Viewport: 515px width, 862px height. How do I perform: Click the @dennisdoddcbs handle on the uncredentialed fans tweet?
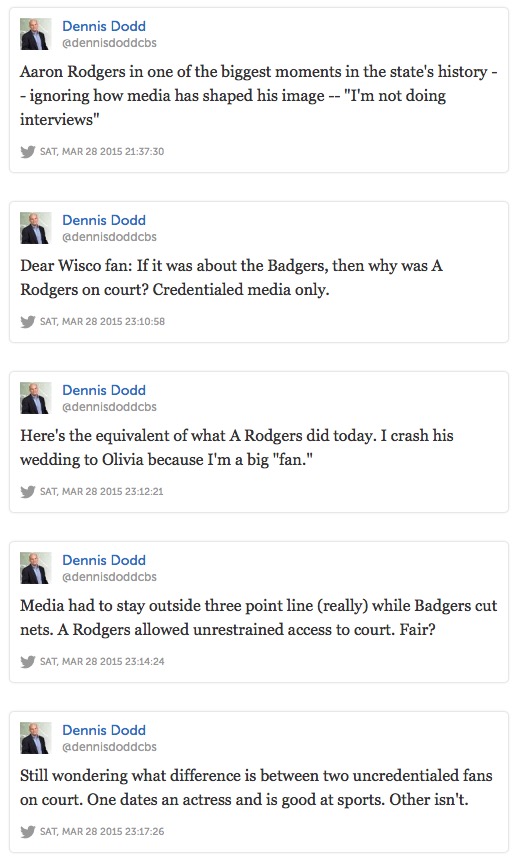click(109, 747)
